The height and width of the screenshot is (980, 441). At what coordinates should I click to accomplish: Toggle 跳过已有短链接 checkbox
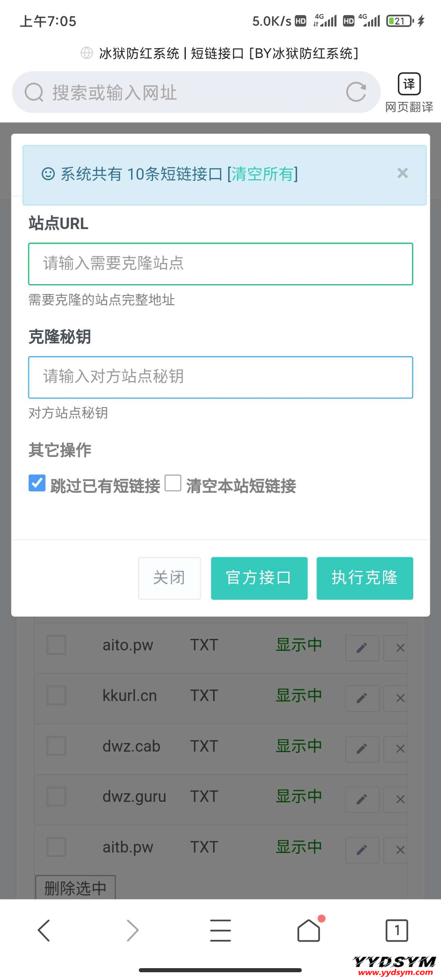point(37,483)
